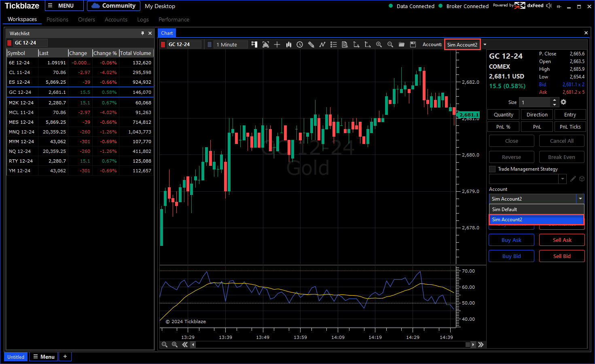Screen dimensions: 595x364
Task: Select the pencil drawing tool in chart toolbar
Action: 311,44
